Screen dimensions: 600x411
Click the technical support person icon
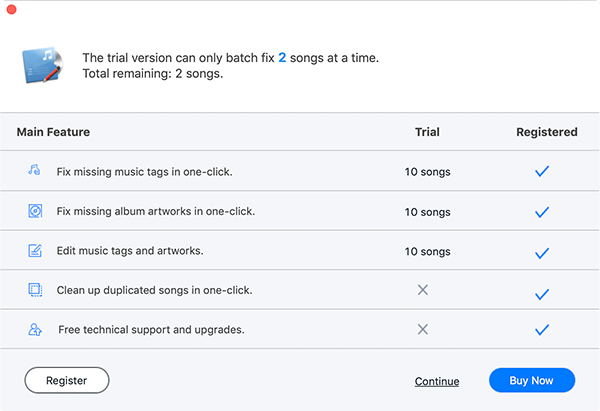click(35, 329)
